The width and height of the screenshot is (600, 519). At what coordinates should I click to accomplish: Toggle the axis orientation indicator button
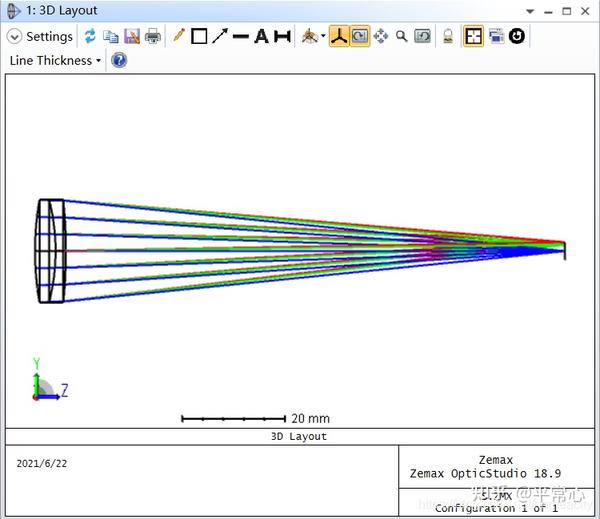pyautogui.click(x=339, y=37)
